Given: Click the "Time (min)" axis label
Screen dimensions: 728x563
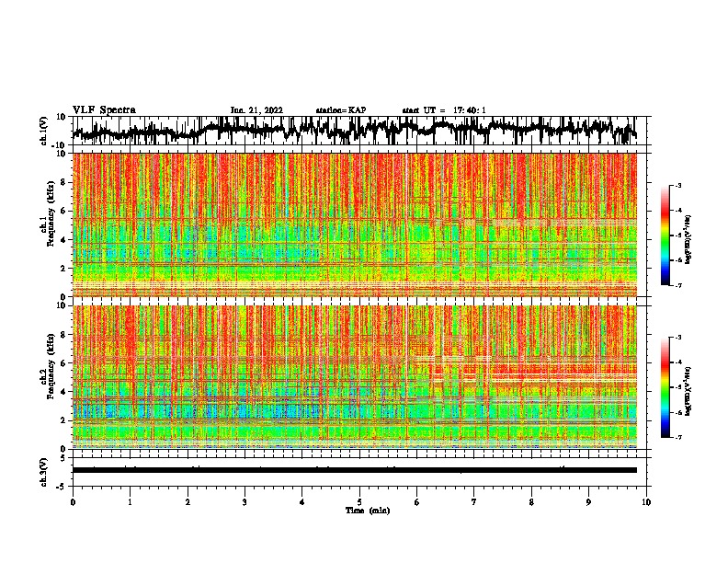Looking at the screenshot, I should click(368, 511).
